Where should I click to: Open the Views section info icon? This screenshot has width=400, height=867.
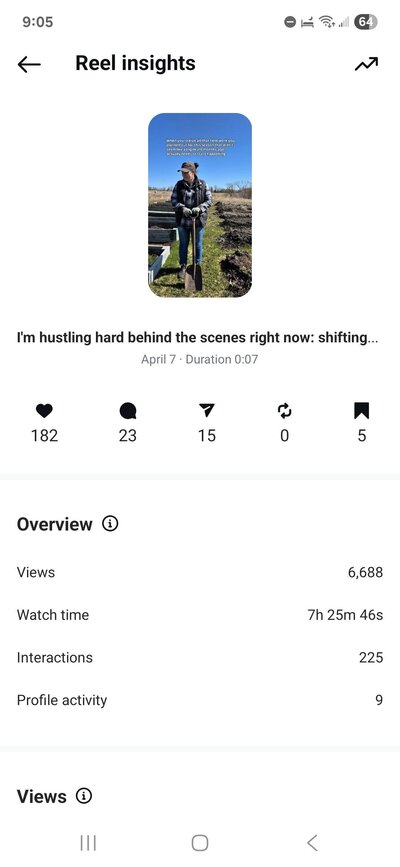pyautogui.click(x=84, y=796)
